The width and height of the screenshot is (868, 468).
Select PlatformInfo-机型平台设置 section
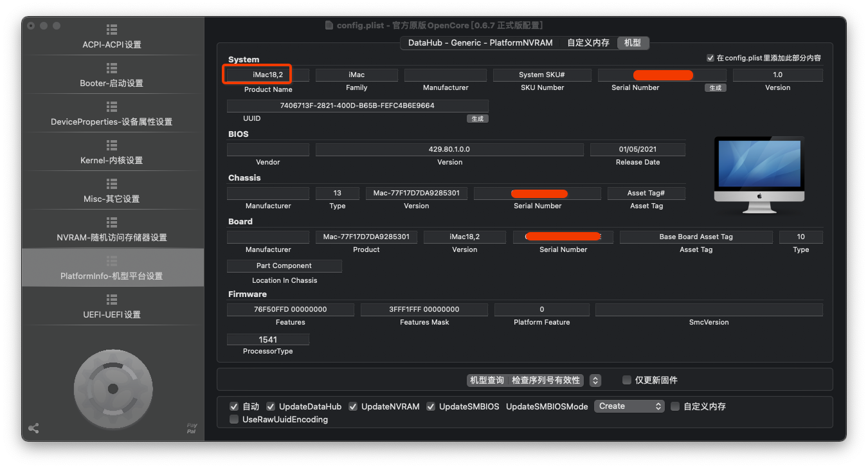(112, 267)
